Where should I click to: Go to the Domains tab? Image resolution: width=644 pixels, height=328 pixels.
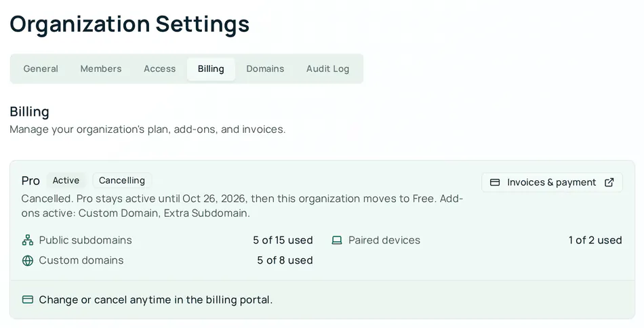tap(265, 69)
